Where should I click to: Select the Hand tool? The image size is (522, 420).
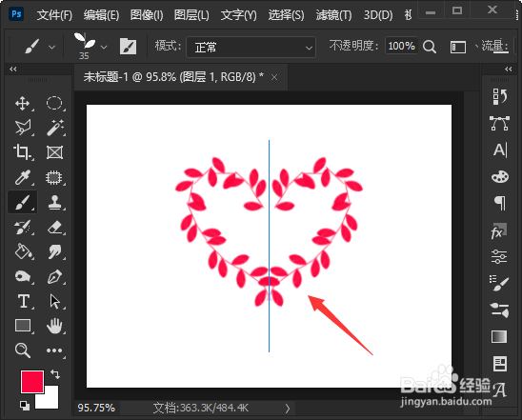54,326
